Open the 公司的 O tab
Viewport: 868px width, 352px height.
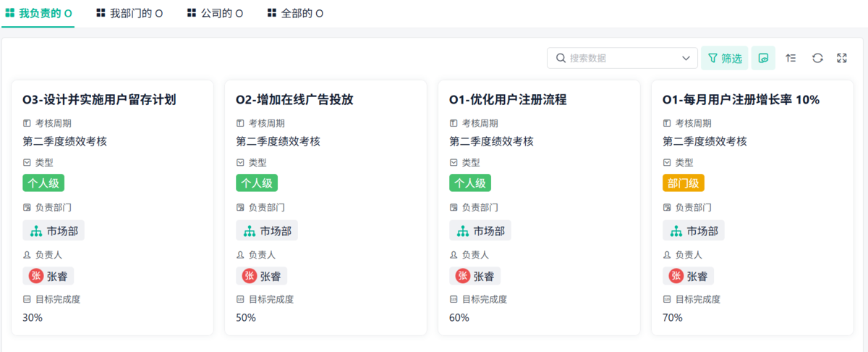pyautogui.click(x=215, y=13)
